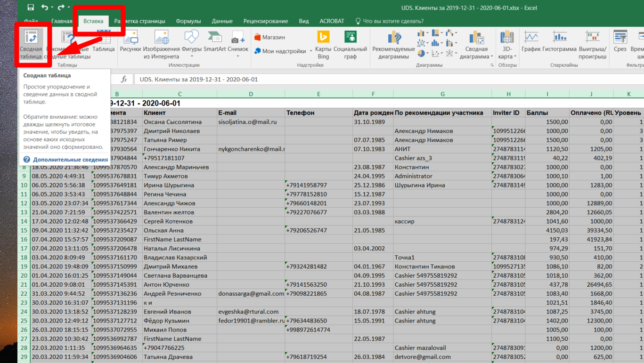Image resolution: width=644 pixels, height=363 pixels.
Task: Redo the last action
Action: [x=61, y=8]
